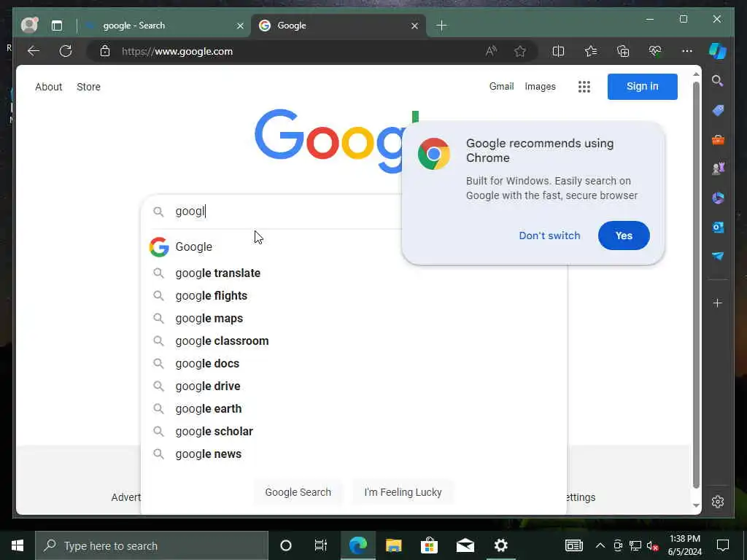Screen dimensions: 747x560
Task: Open the split screen icon
Action: (558, 51)
